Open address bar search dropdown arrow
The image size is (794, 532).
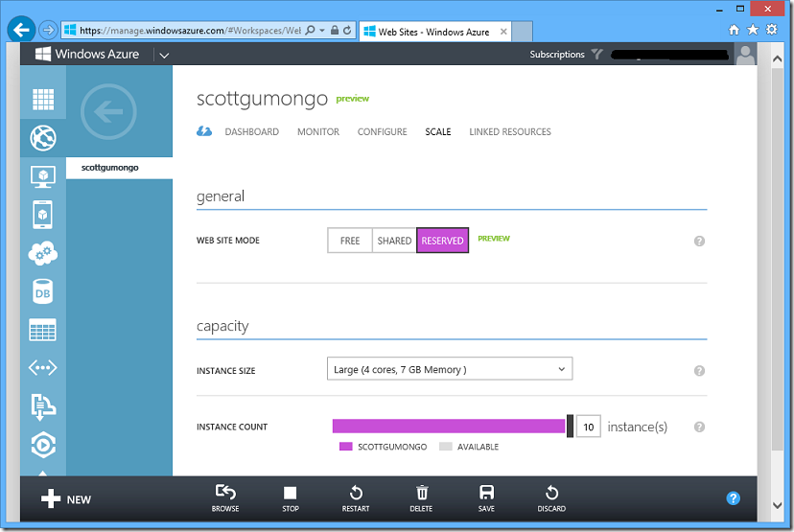(x=322, y=31)
